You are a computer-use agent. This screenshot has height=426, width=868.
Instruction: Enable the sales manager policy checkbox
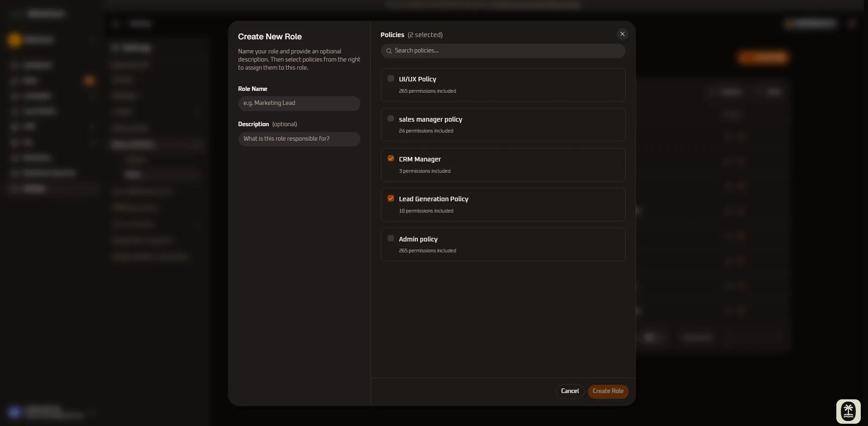coord(391,118)
